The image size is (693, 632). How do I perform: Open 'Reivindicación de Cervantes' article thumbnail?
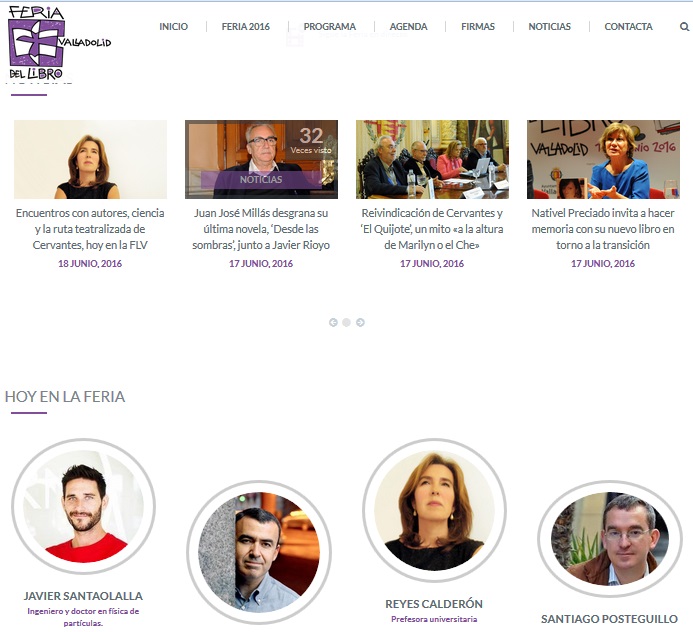coord(432,159)
